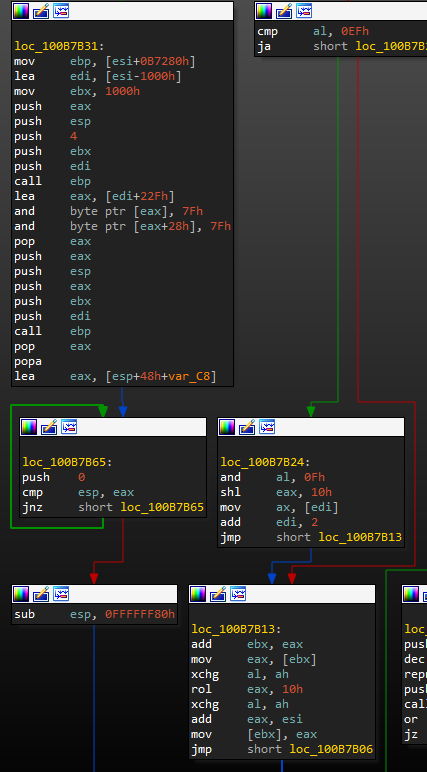This screenshot has height=772, width=427.
Task: Click the color icon on the cut-off block right of loc_100B7B13
Action: click(411, 594)
